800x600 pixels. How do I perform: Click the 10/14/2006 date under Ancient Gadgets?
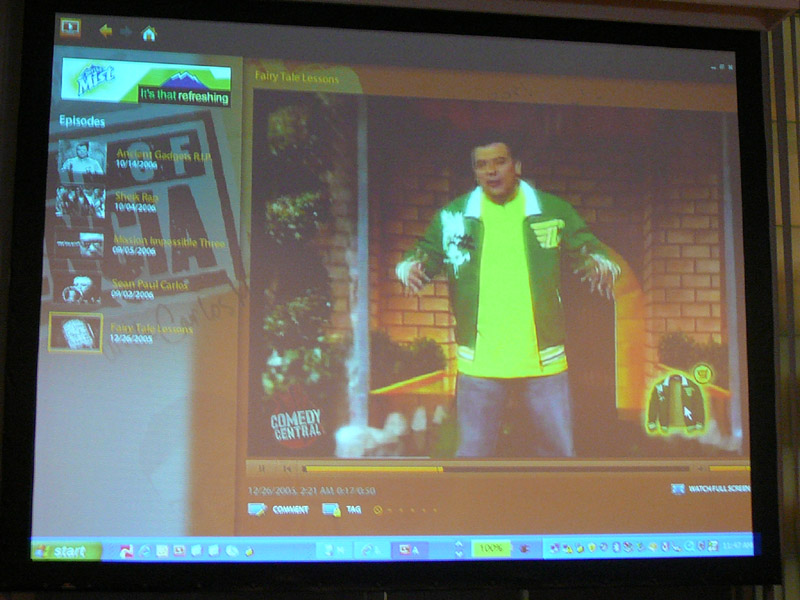(x=136, y=164)
